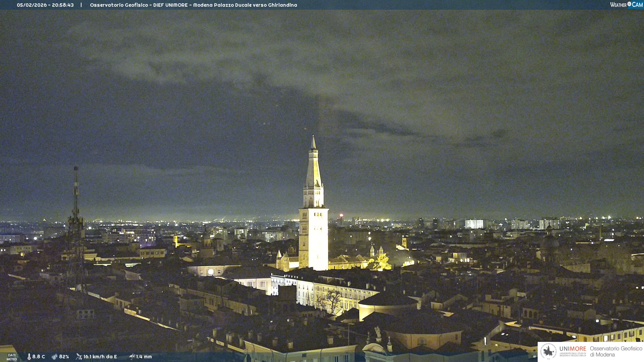
Task: Click the DATI METEO label
Action: point(12,357)
